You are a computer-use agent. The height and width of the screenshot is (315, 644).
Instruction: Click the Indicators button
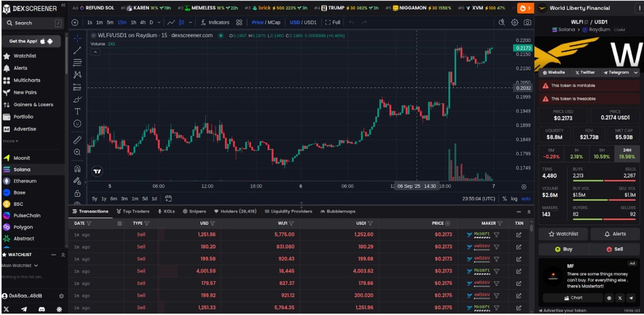click(x=215, y=23)
